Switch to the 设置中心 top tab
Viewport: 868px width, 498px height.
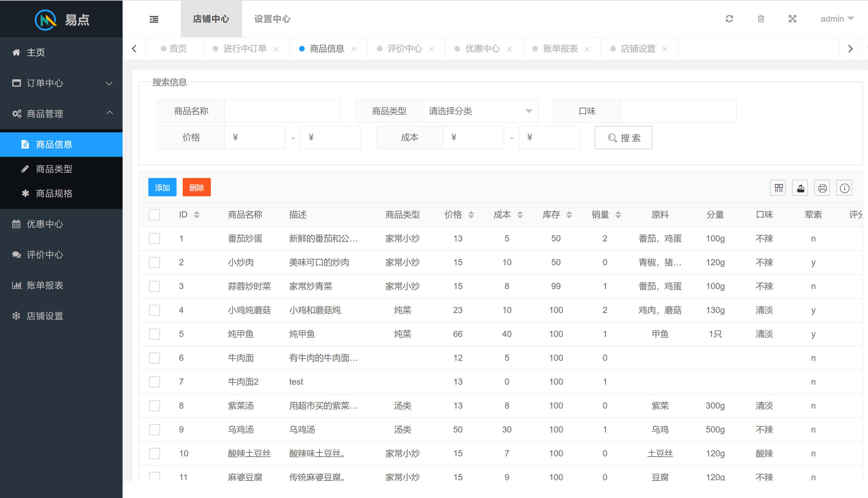[x=272, y=19]
